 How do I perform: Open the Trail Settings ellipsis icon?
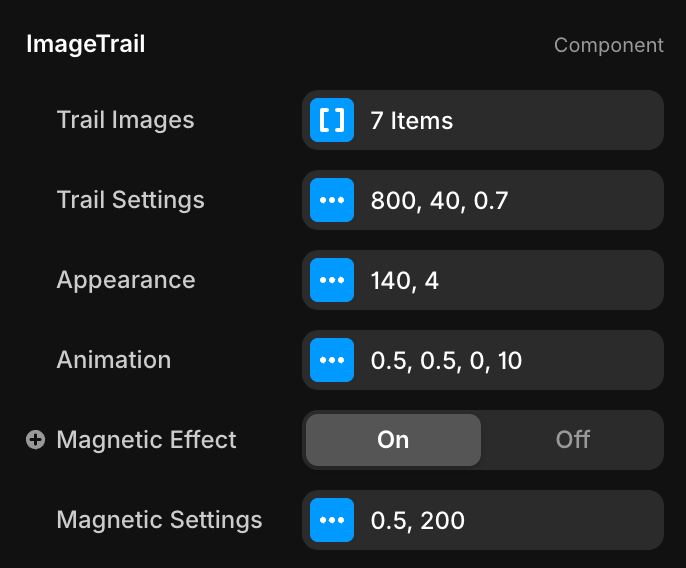pos(331,200)
